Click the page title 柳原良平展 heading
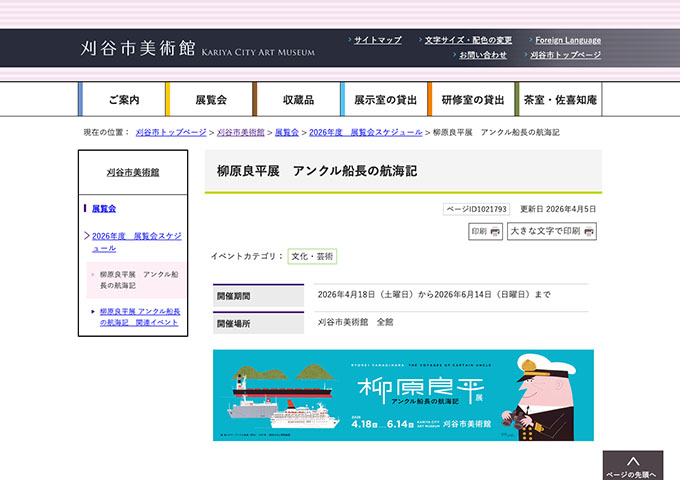The width and height of the screenshot is (680, 480). pyautogui.click(x=317, y=171)
